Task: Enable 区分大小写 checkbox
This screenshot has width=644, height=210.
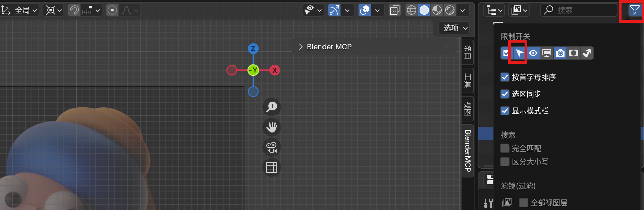Action: pyautogui.click(x=505, y=162)
